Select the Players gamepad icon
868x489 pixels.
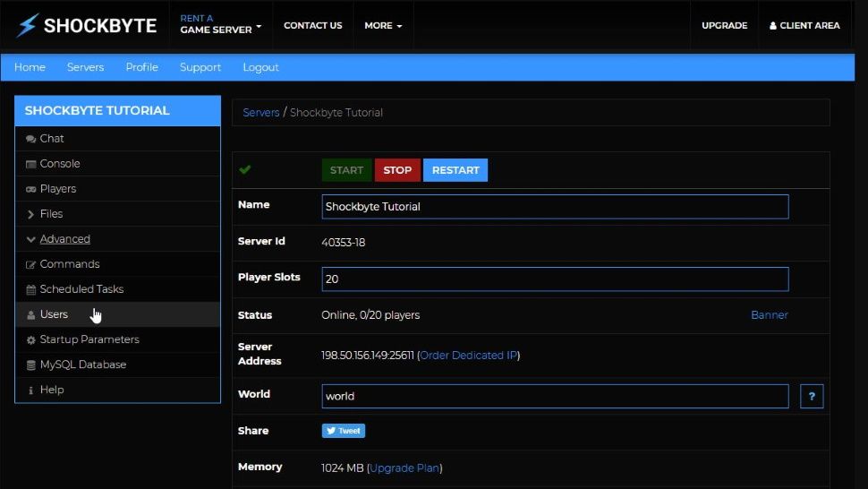[x=31, y=189]
